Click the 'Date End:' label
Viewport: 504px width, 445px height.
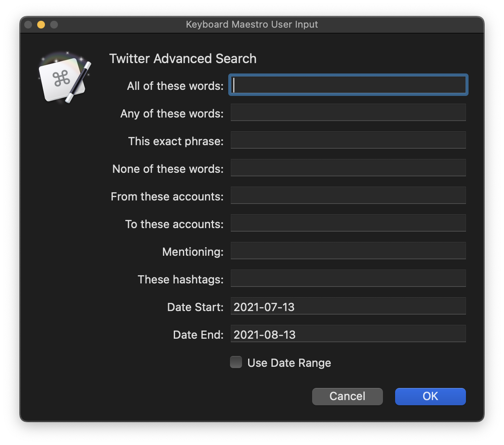tap(198, 335)
